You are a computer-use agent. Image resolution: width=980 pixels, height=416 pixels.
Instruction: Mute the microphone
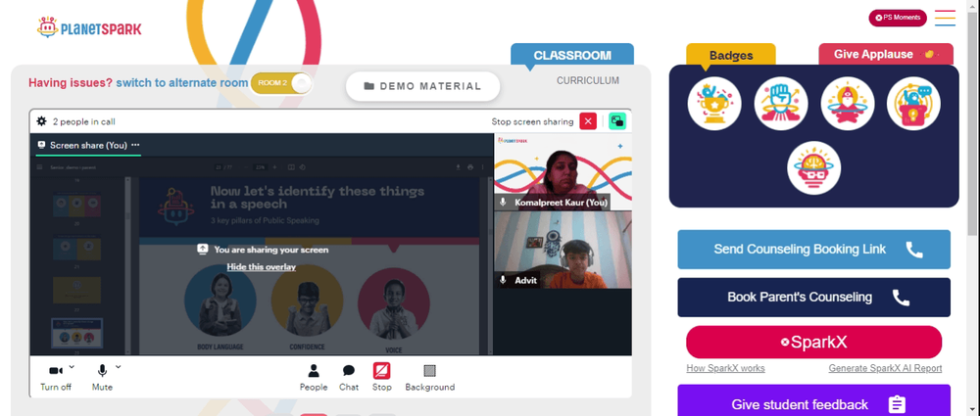[x=102, y=377]
